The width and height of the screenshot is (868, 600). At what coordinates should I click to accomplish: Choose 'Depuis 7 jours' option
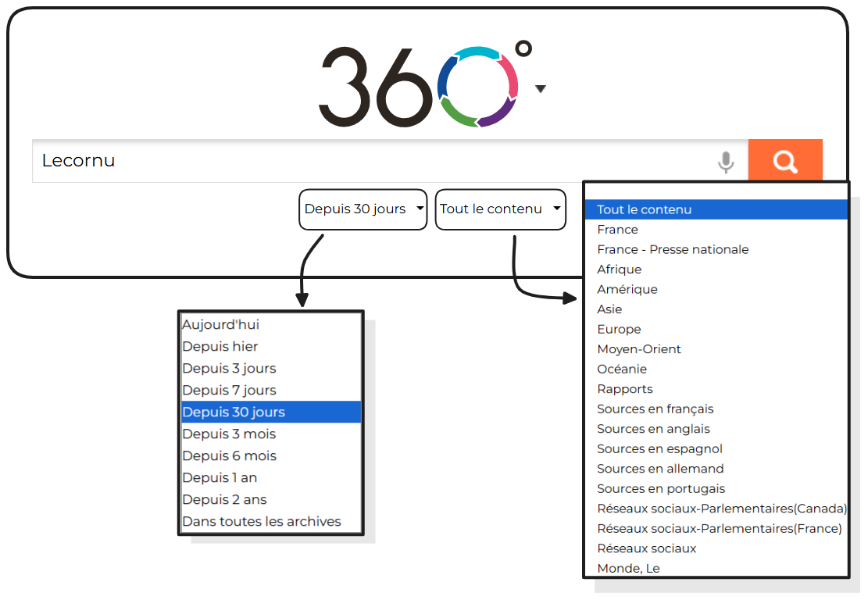click(x=271, y=390)
